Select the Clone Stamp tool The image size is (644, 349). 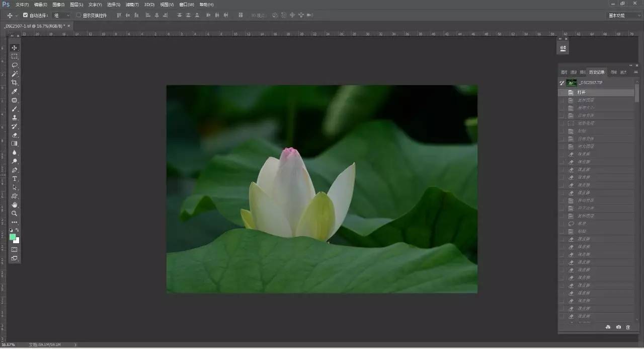pos(15,117)
